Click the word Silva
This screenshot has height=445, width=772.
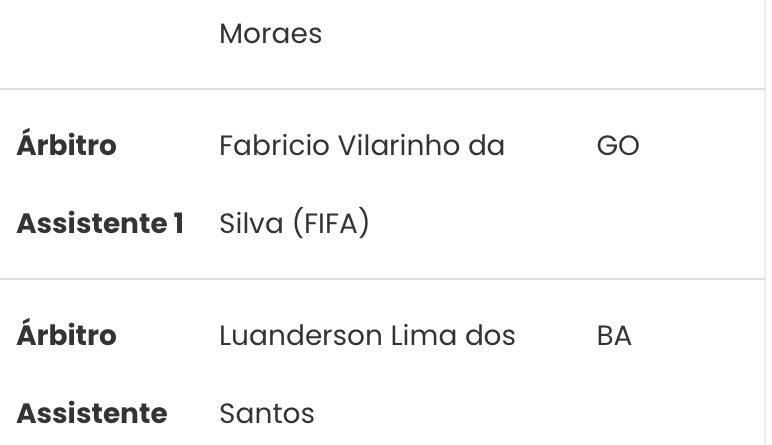pos(250,224)
